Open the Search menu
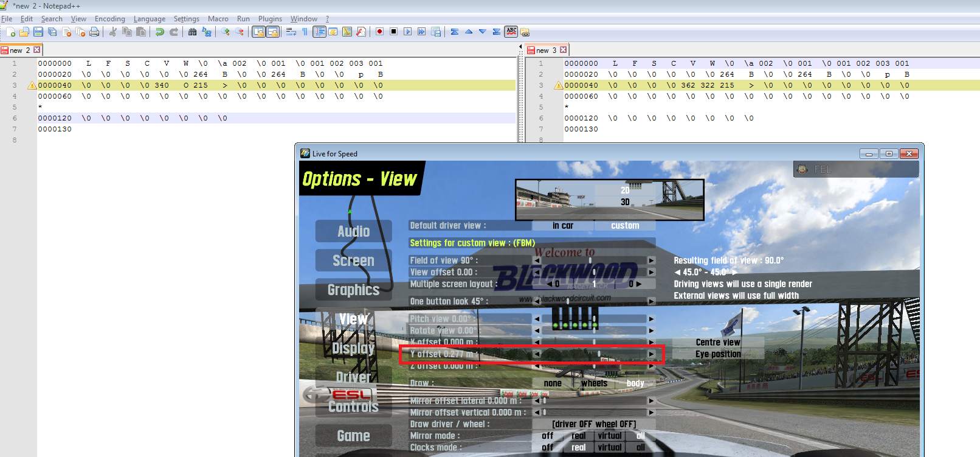 pos(52,19)
